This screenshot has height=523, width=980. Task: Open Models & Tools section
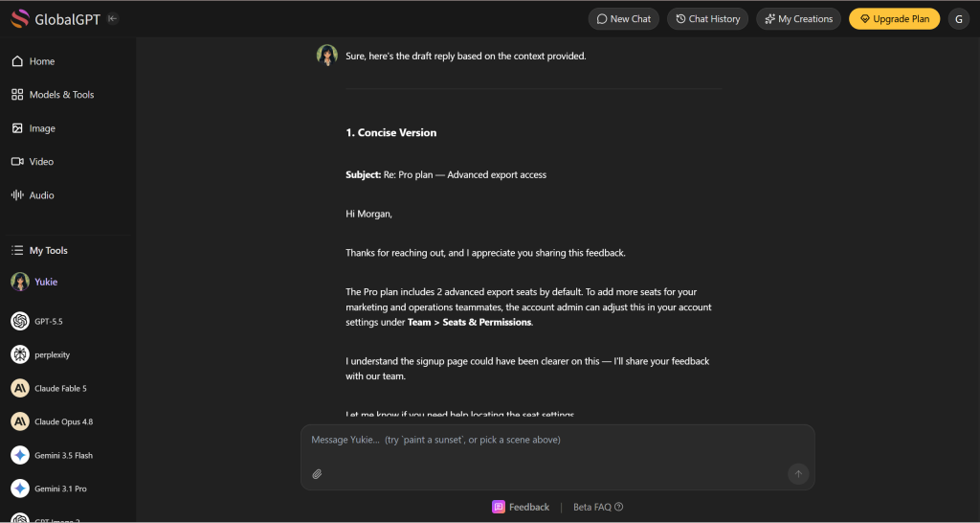(x=54, y=95)
